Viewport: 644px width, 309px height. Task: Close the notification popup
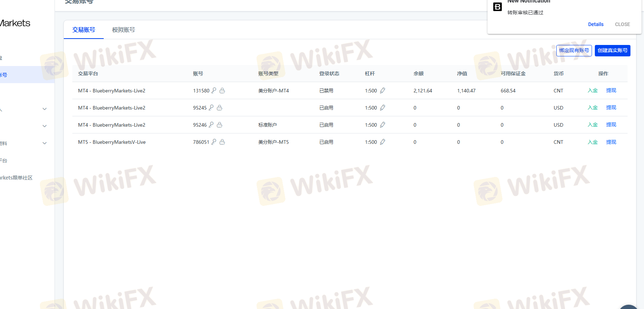point(623,24)
